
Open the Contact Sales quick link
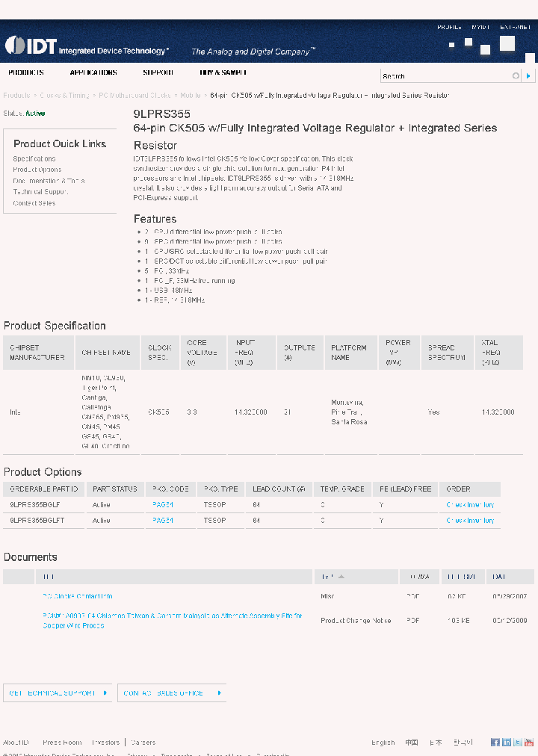click(x=34, y=203)
